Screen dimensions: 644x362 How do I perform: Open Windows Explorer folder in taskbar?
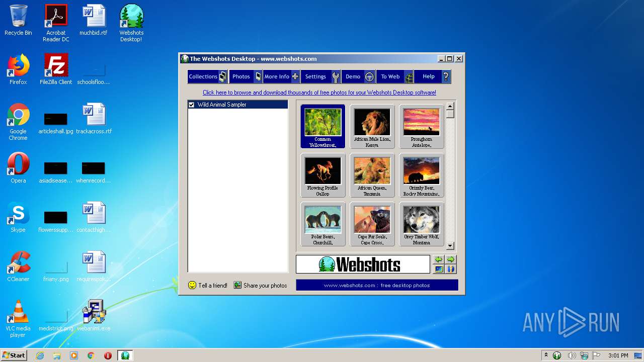pyautogui.click(x=57, y=355)
